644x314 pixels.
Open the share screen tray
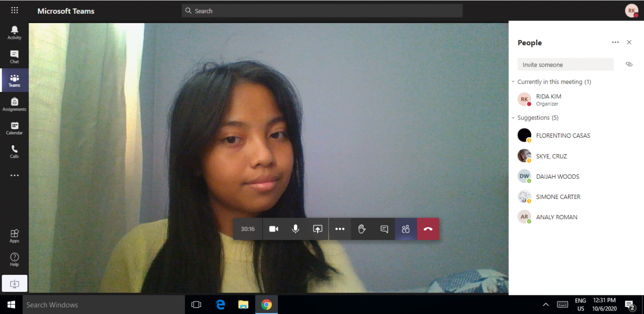317,229
